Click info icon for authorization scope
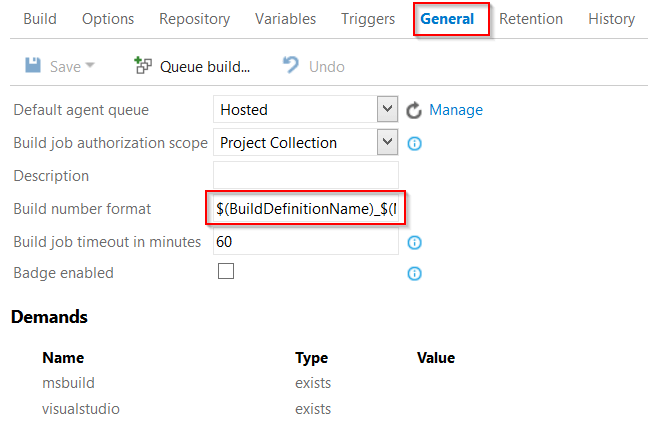The image size is (648, 426). coord(415,143)
